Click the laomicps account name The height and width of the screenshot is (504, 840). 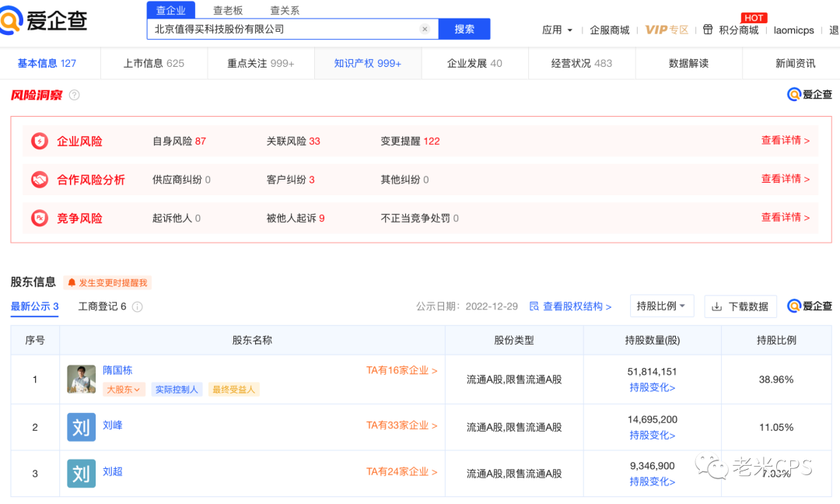pos(793,30)
